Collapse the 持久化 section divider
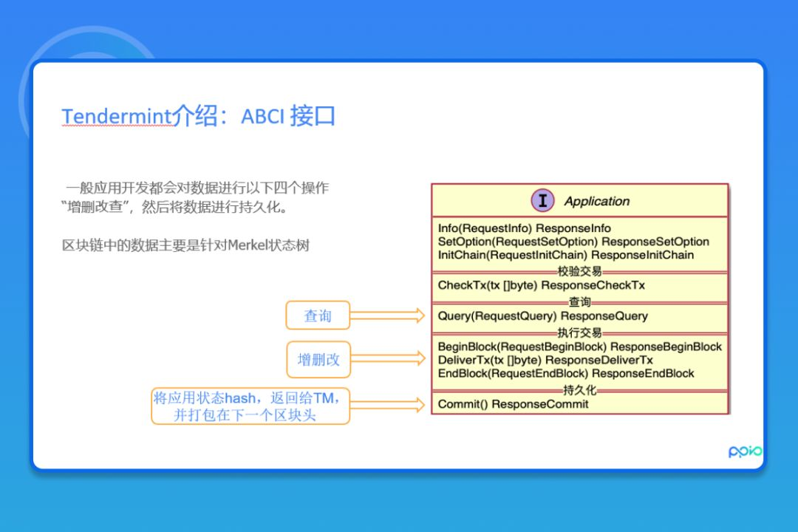Image resolution: width=798 pixels, height=532 pixels. point(579,390)
